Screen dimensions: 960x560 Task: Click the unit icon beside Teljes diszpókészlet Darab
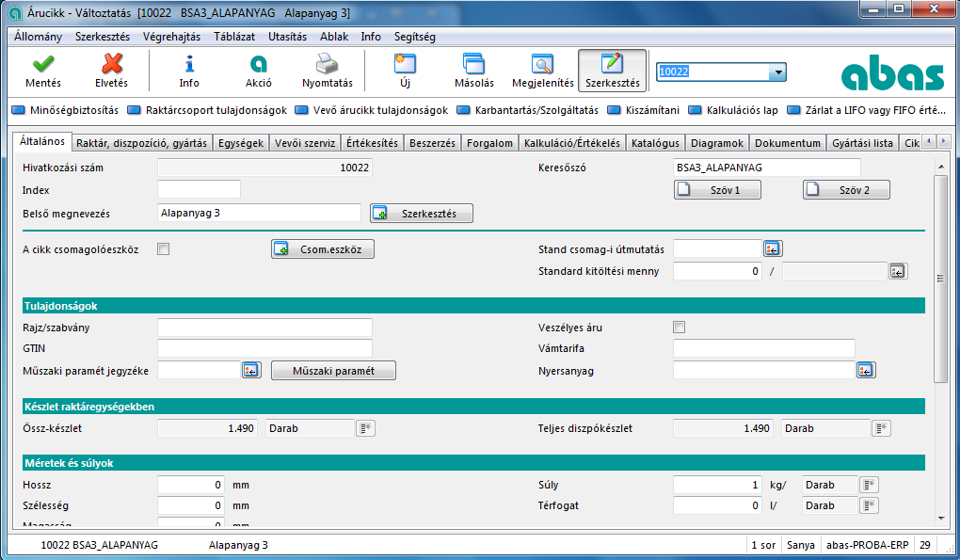(x=881, y=428)
